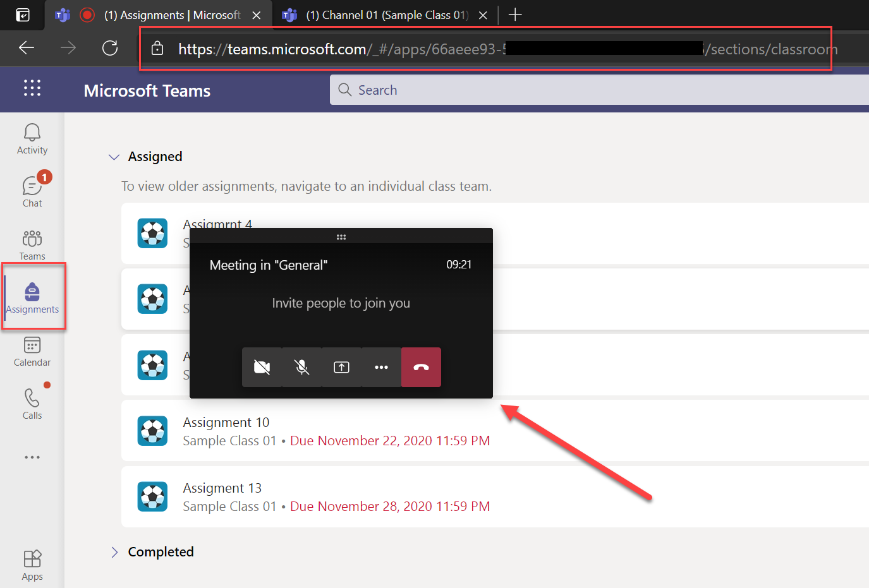Open the Apps store icon
The width and height of the screenshot is (869, 588).
(32, 565)
